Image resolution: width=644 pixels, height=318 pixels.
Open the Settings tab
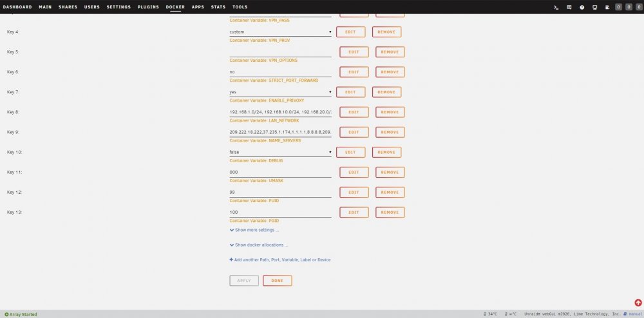click(118, 7)
